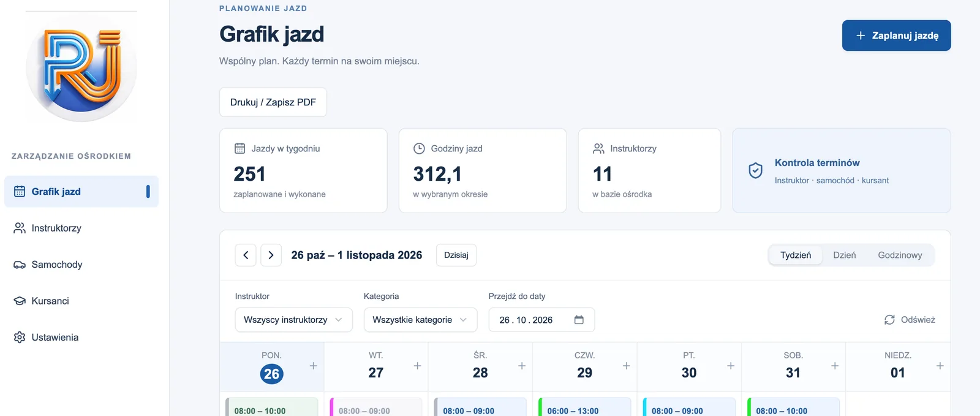Click Odśwież refresh button
Image resolution: width=980 pixels, height=416 pixels.
pyautogui.click(x=910, y=320)
